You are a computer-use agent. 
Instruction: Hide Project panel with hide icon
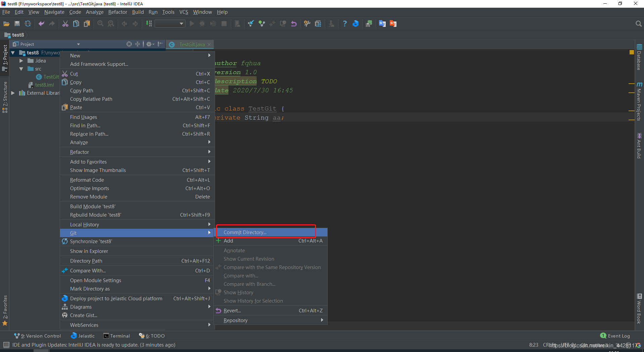pyautogui.click(x=160, y=44)
